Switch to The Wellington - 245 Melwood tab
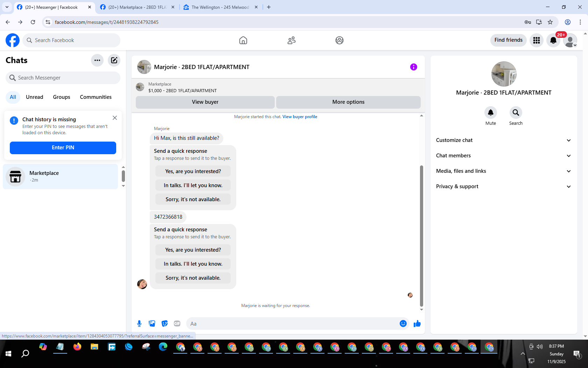This screenshot has width=588, height=368. point(220,7)
